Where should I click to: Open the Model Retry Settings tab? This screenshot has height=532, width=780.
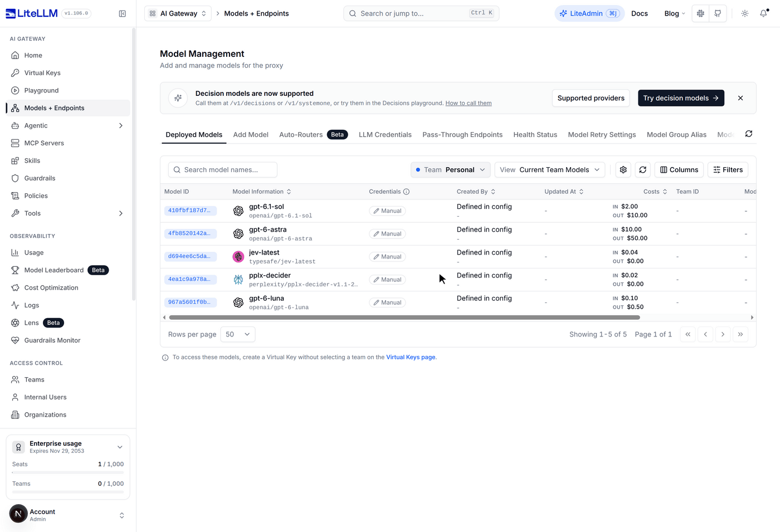pos(602,135)
